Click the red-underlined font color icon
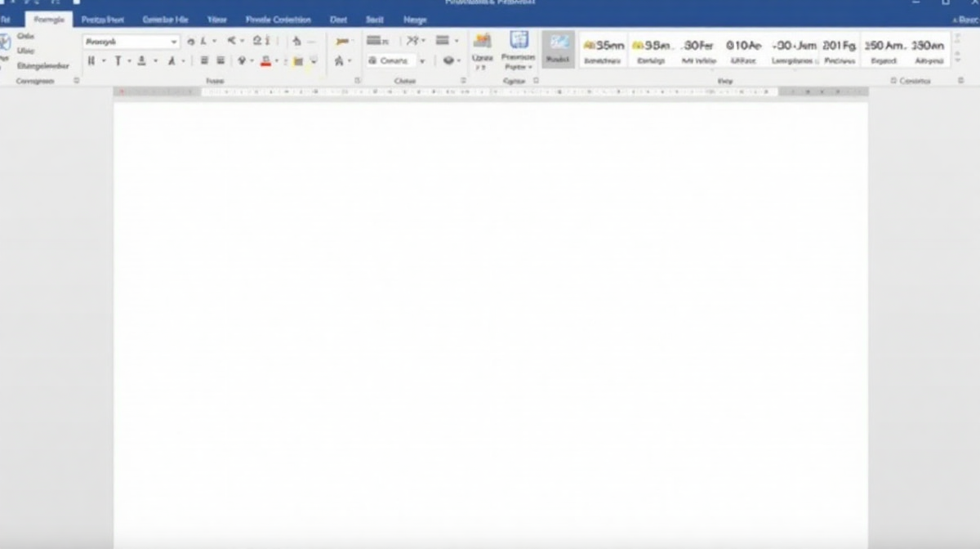The height and width of the screenshot is (549, 980). coord(265,61)
